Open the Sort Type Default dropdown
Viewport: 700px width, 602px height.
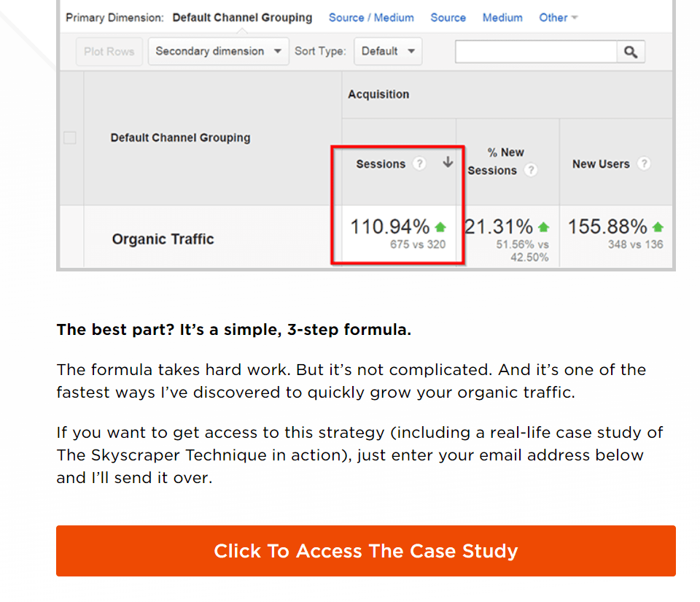387,51
